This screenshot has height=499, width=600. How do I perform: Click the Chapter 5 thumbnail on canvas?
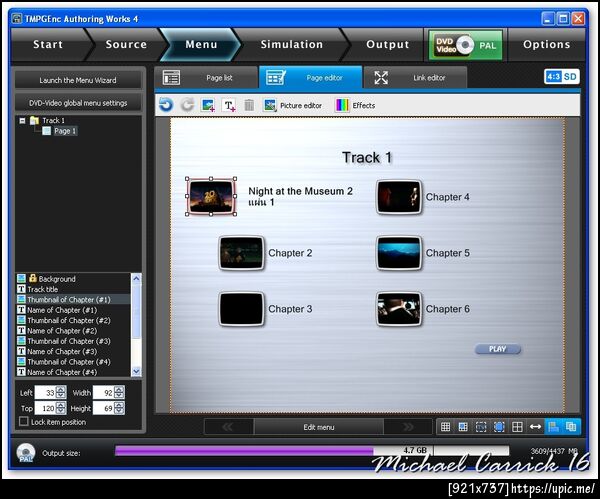click(x=399, y=253)
